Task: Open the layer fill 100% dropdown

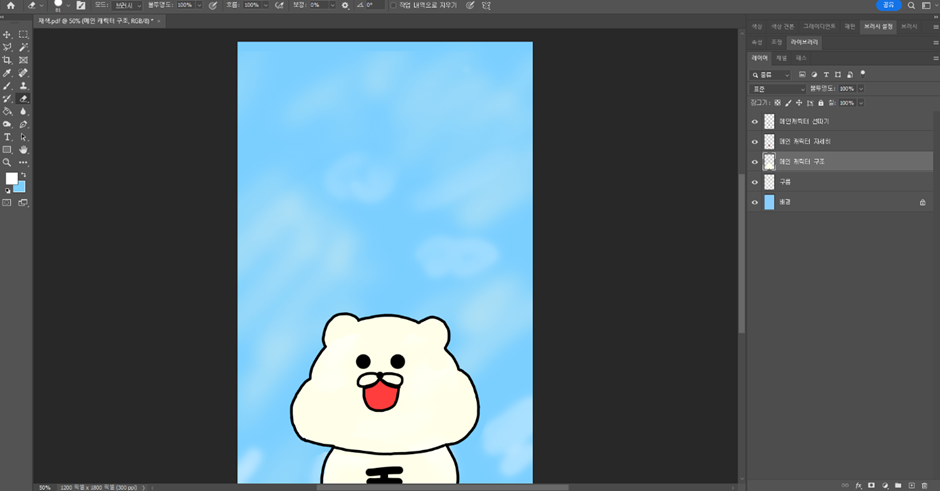Action: pyautogui.click(x=861, y=103)
